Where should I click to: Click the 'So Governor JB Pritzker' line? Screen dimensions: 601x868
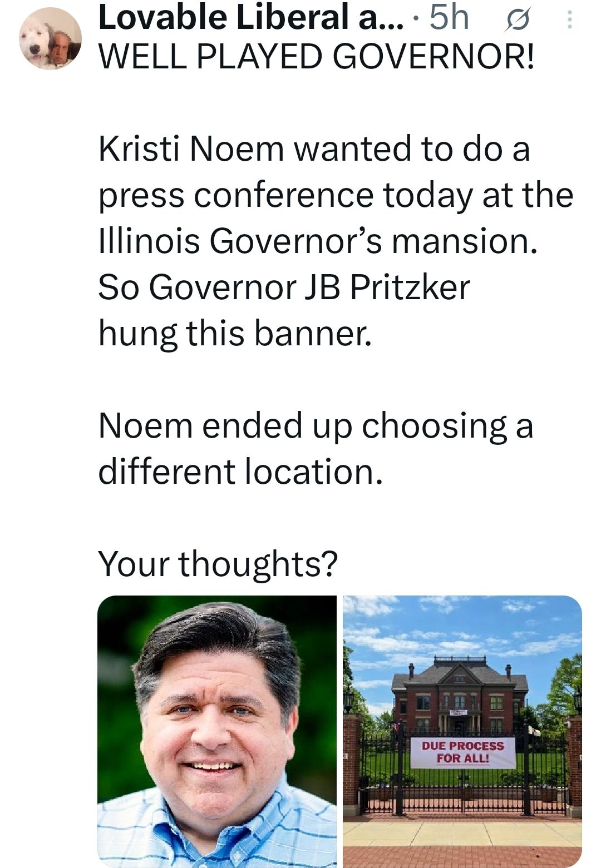tap(284, 287)
